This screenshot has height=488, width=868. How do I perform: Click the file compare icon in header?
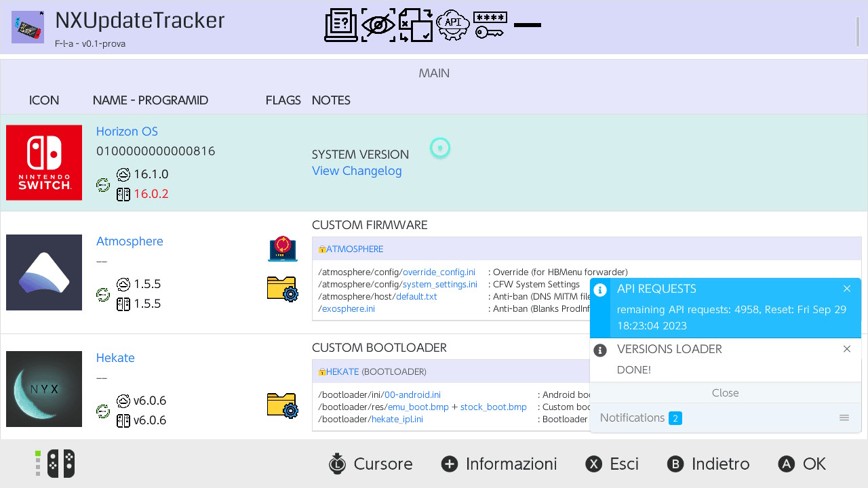[415, 26]
